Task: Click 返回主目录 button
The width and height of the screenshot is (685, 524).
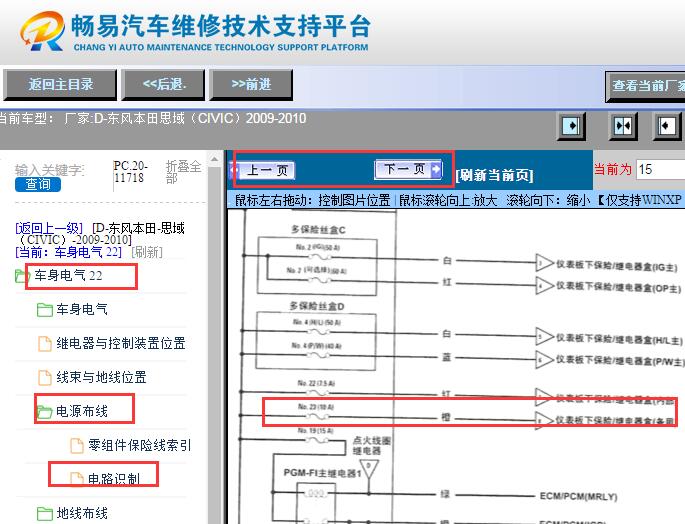Action: coord(60,84)
